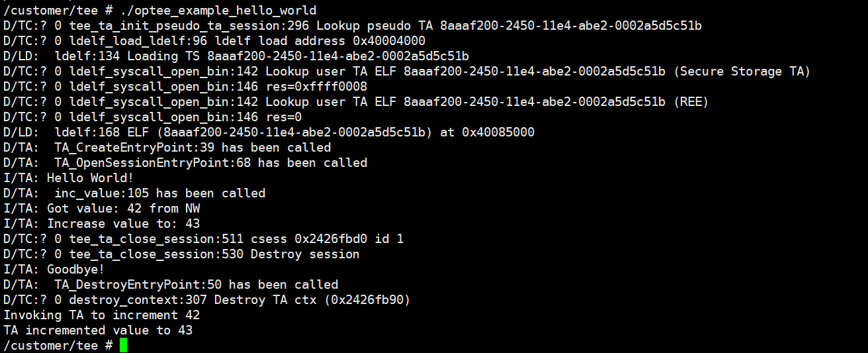Screen dimensions: 868x353
Task: Click the "(REE)" text in lookup line
Action: click(x=691, y=102)
